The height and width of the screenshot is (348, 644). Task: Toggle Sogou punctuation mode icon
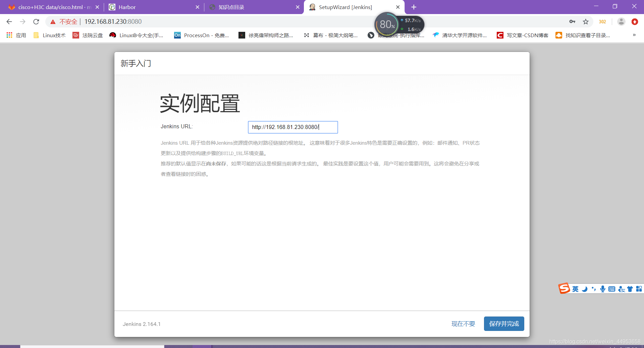pos(594,289)
